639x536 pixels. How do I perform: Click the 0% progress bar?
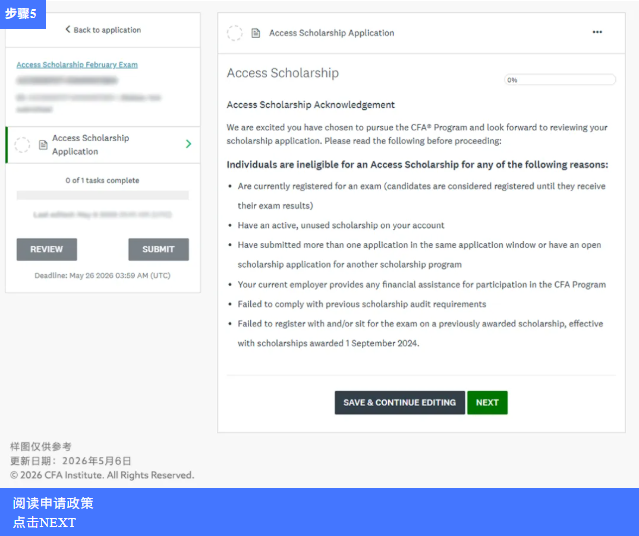[x=560, y=80]
